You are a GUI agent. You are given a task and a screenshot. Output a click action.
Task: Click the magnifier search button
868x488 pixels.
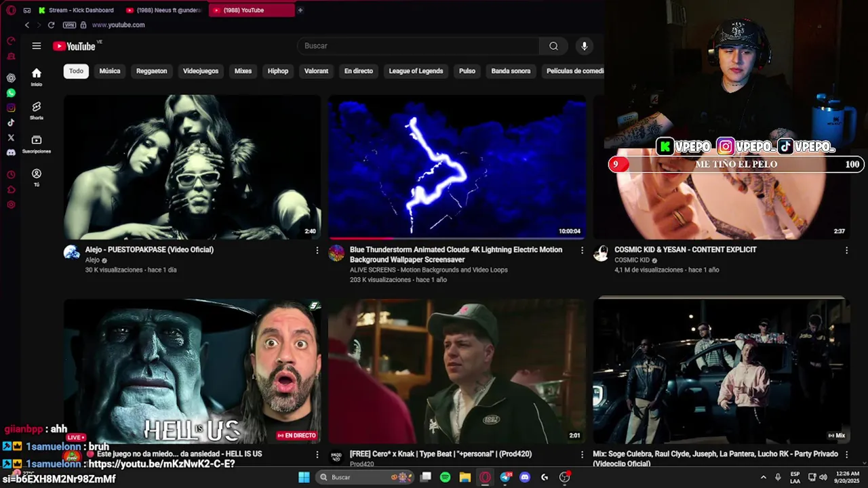click(x=553, y=46)
